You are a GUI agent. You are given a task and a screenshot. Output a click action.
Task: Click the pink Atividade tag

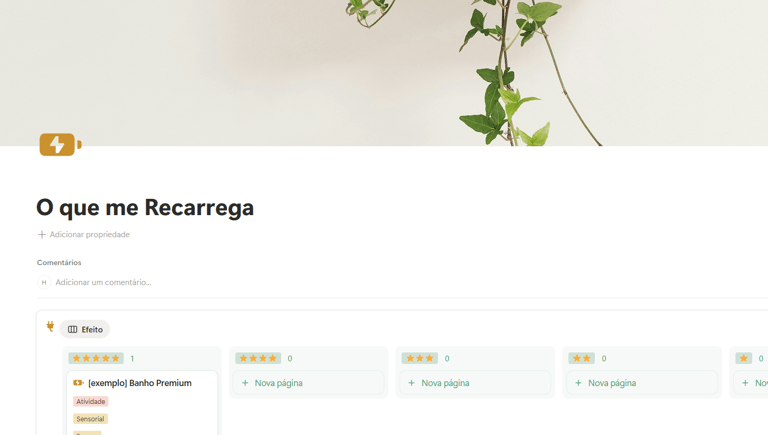[x=91, y=401]
